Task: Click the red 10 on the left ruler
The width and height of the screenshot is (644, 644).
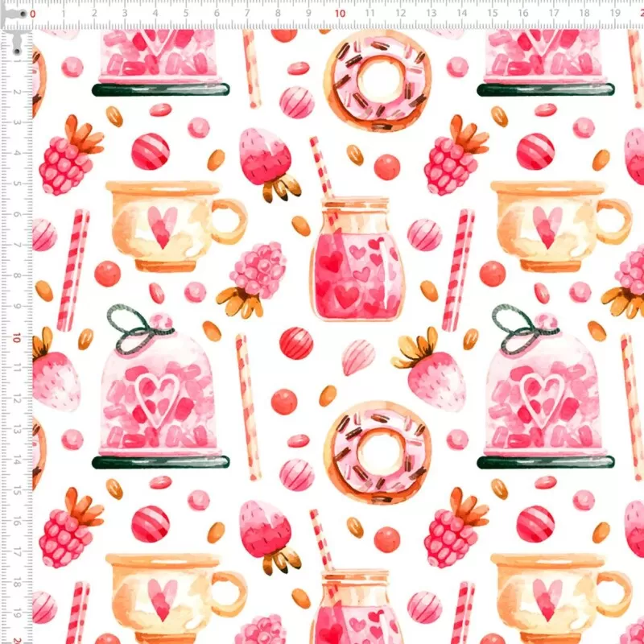Action: click(15, 339)
